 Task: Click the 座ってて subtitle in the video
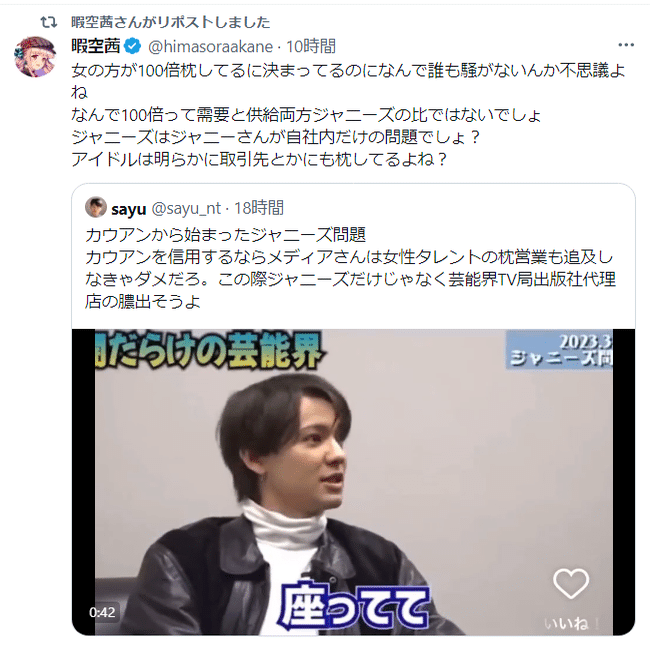[353, 608]
